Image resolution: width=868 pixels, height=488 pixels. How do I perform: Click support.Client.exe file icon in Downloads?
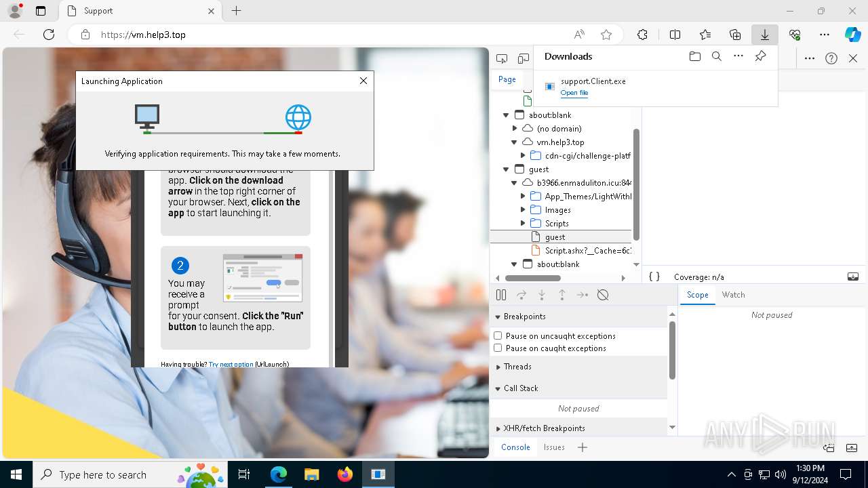(550, 87)
